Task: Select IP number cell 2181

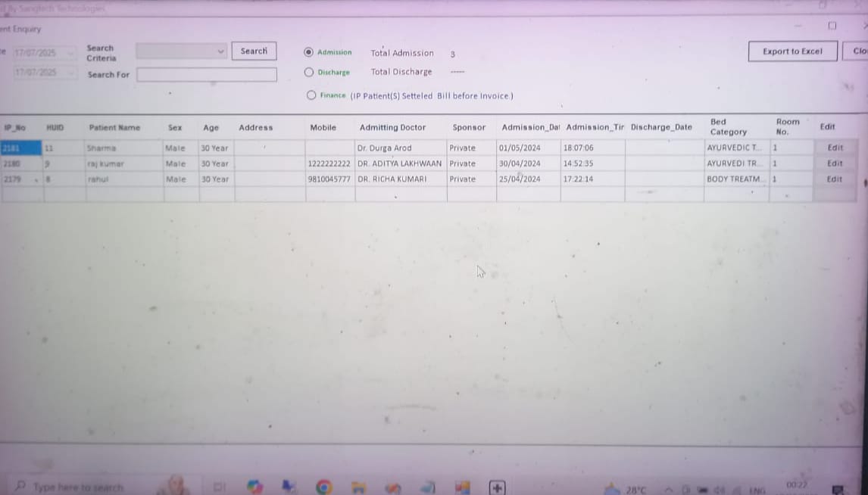Action: 21,148
